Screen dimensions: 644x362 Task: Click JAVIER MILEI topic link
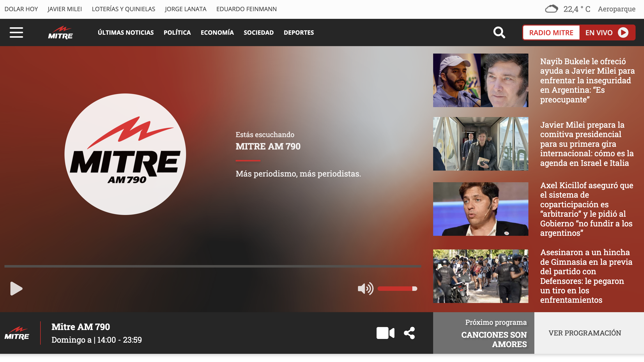point(65,9)
